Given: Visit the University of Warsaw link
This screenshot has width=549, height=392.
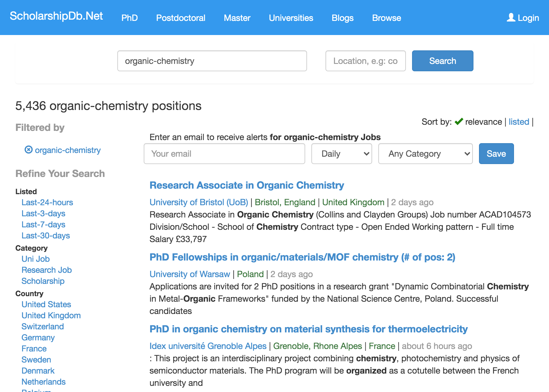Looking at the screenshot, I should click(189, 274).
